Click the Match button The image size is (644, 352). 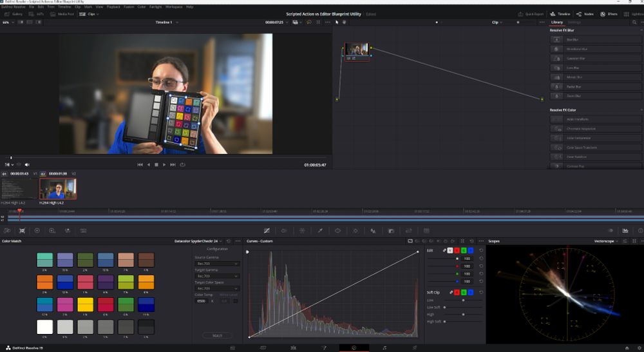[217, 335]
